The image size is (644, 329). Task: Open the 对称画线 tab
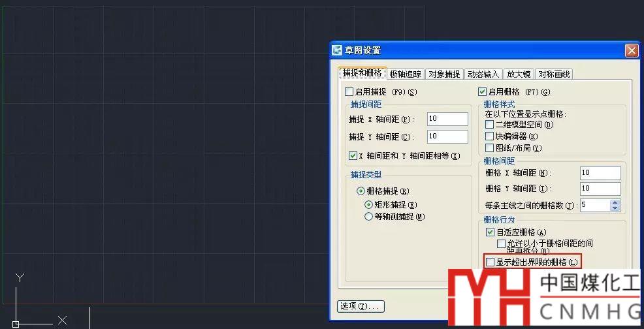click(555, 74)
